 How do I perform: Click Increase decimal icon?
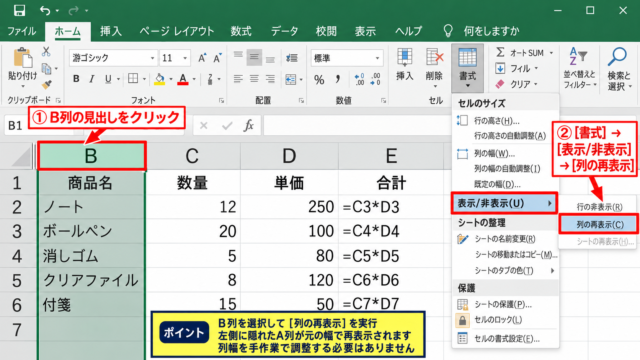359,79
